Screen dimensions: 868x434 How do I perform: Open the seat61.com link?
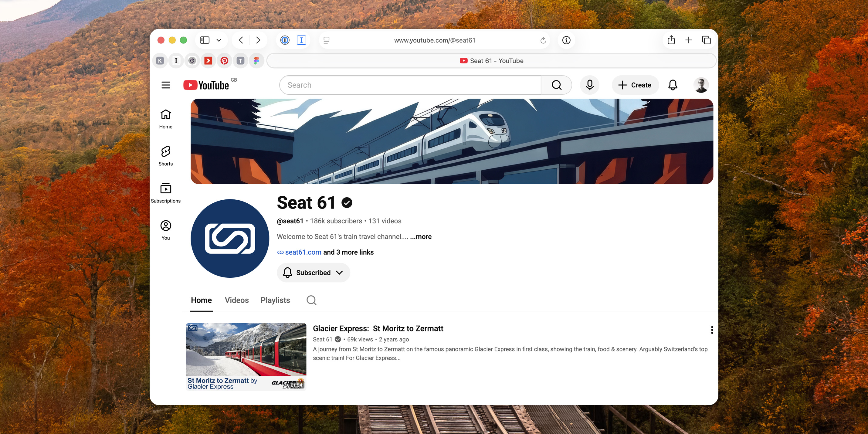tap(303, 252)
